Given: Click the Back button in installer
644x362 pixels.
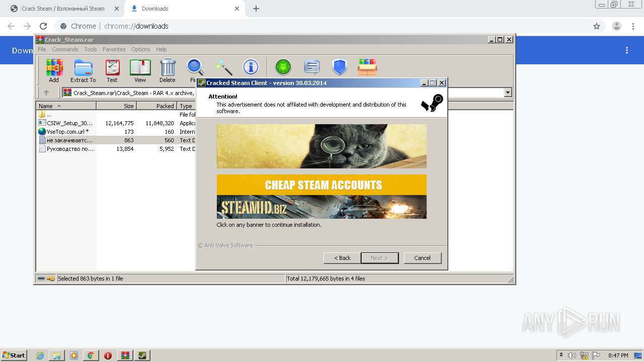Looking at the screenshot, I should [x=342, y=258].
